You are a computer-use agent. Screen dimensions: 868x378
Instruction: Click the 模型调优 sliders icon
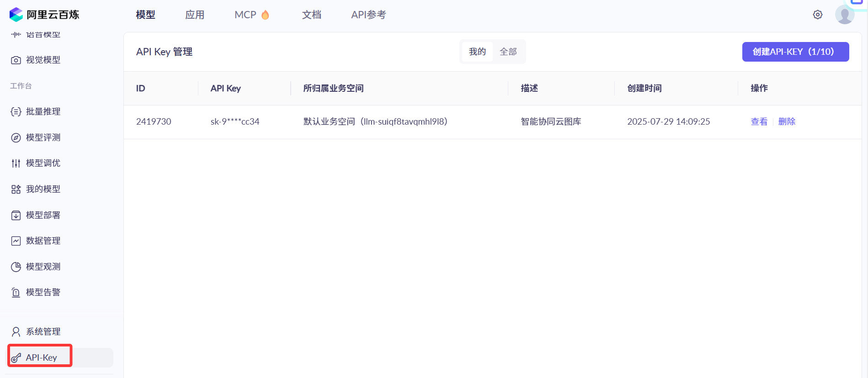[16, 163]
